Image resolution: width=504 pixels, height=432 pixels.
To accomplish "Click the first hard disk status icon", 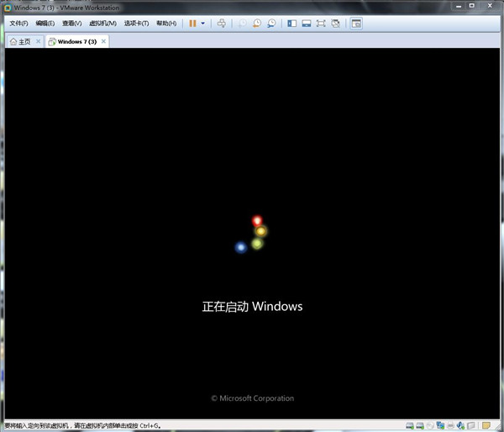I will (x=410, y=426).
